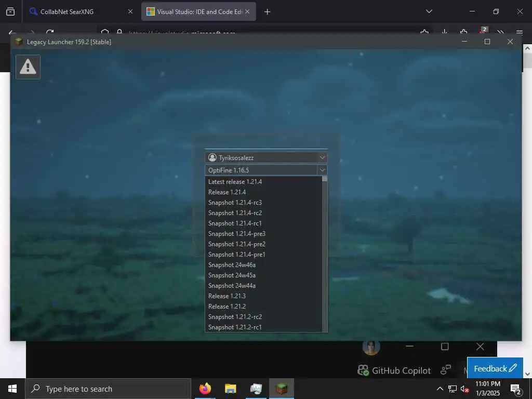
Task: Choose Snapshot 24w44a
Action: [x=263, y=286]
